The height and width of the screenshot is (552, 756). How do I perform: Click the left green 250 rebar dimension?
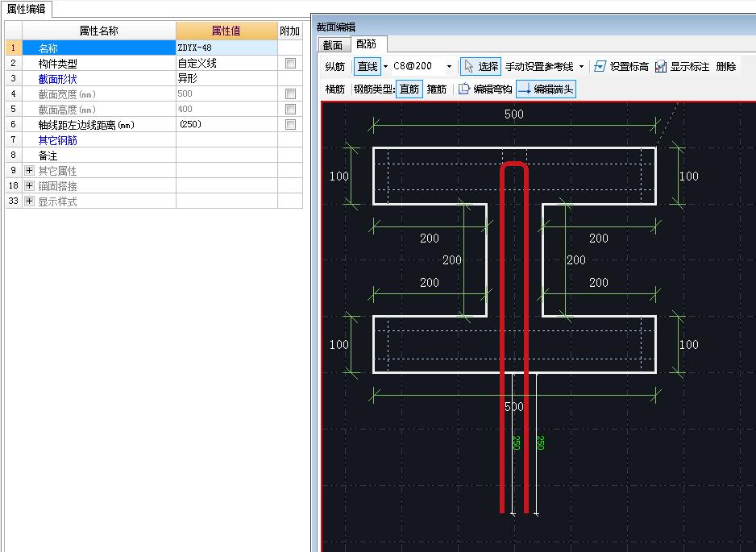[x=516, y=442]
